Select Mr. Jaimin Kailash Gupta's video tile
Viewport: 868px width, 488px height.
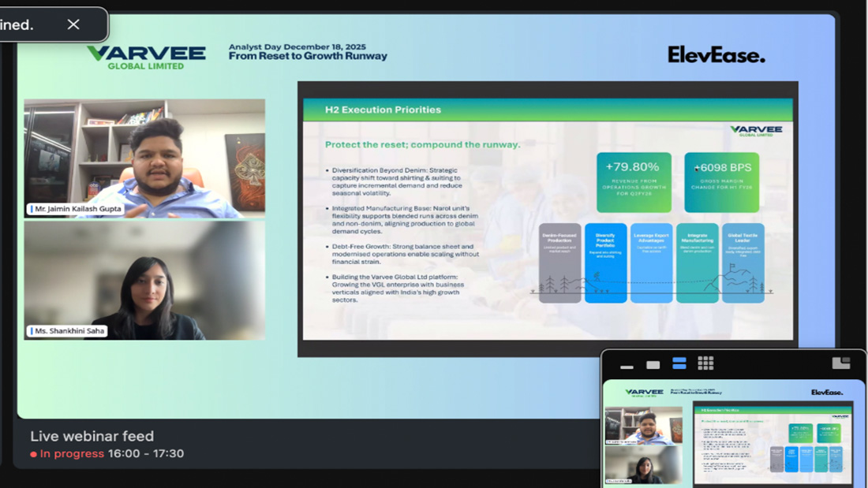click(144, 158)
